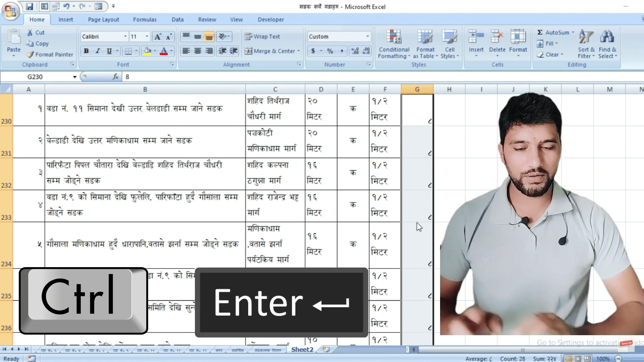The image size is (644, 362).
Task: Select column H header
Action: pos(449,89)
